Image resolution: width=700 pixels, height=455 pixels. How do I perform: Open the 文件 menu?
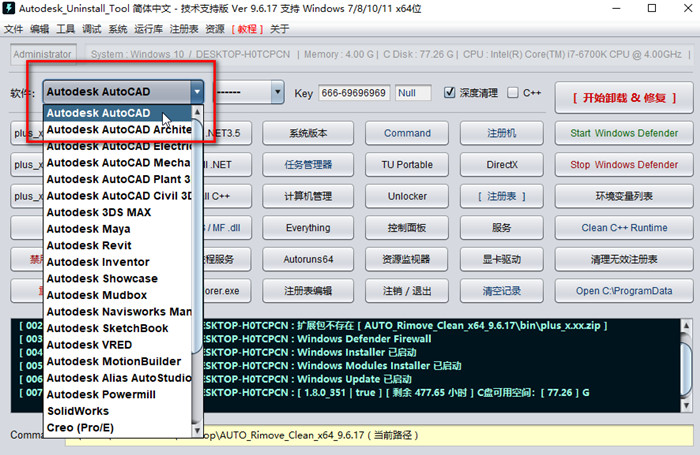(x=13, y=29)
